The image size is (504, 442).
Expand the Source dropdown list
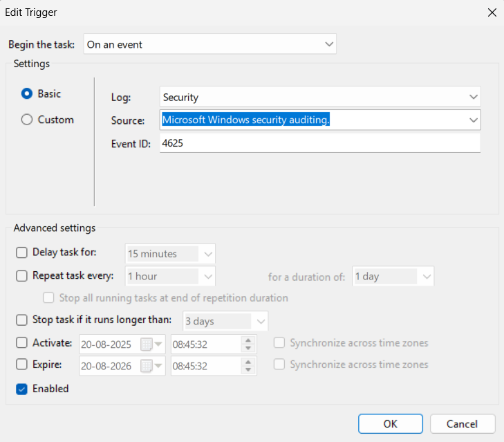(x=473, y=120)
